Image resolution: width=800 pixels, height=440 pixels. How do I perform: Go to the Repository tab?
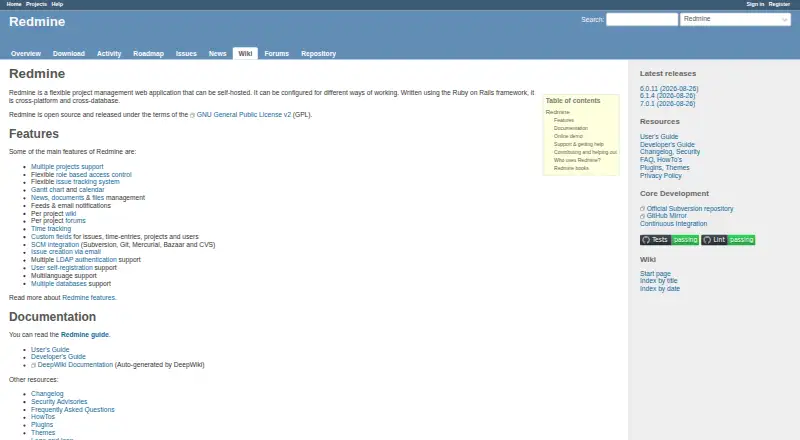click(x=318, y=54)
